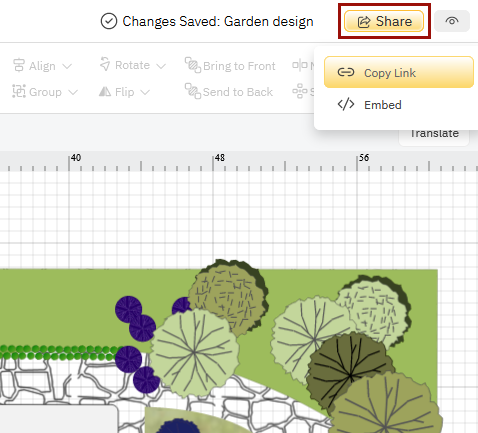Open the Group dropdown chevron
This screenshot has height=433, width=478.
click(x=73, y=92)
